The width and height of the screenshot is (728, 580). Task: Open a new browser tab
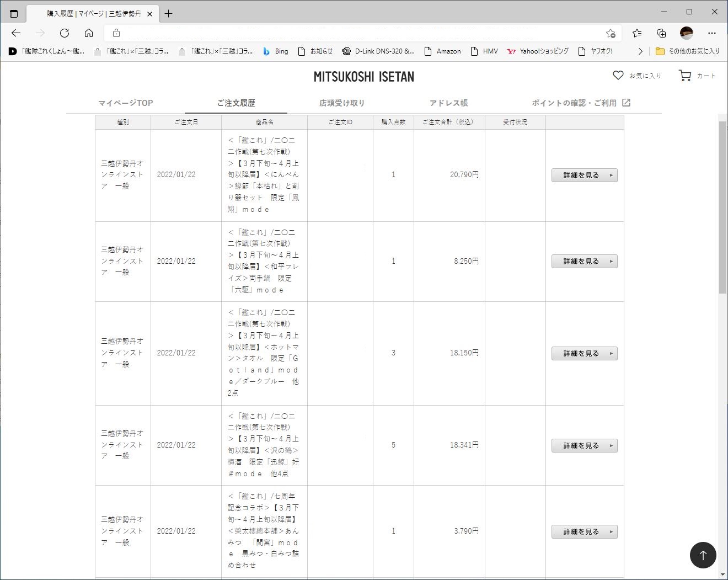pos(169,14)
